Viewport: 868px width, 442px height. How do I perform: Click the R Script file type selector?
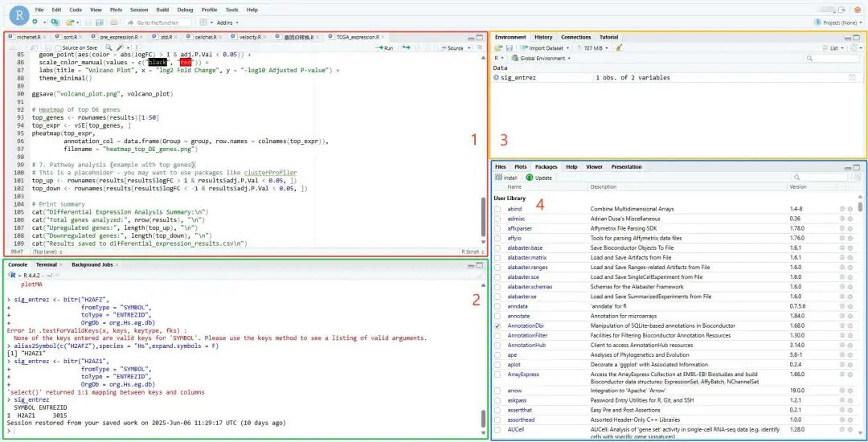(471, 252)
